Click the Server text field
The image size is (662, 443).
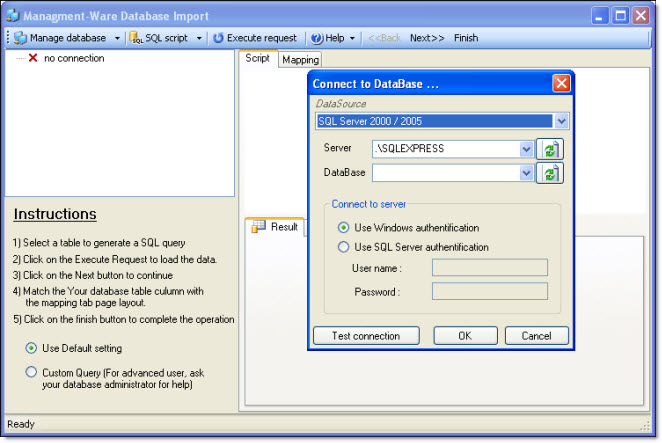[446, 149]
